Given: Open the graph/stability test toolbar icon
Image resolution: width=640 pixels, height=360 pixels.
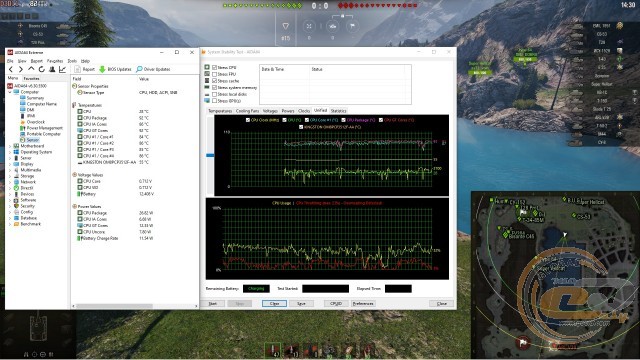Looking at the screenshot, I should pyautogui.click(x=62, y=69).
